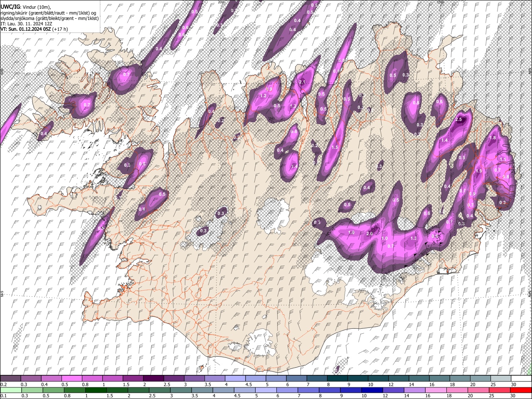Pick the grey-blue rain-scale swatch starting at 4
Viewport: 532px width, 399px height.
coord(223,390)
